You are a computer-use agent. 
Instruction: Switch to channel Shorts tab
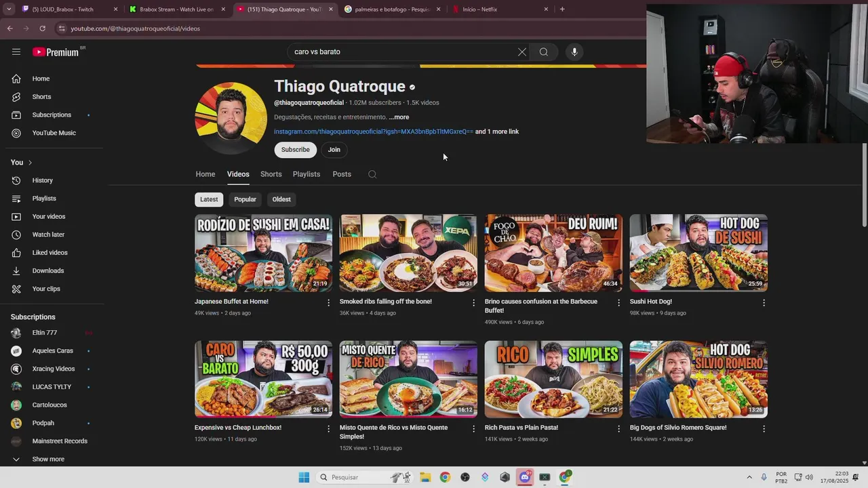271,174
